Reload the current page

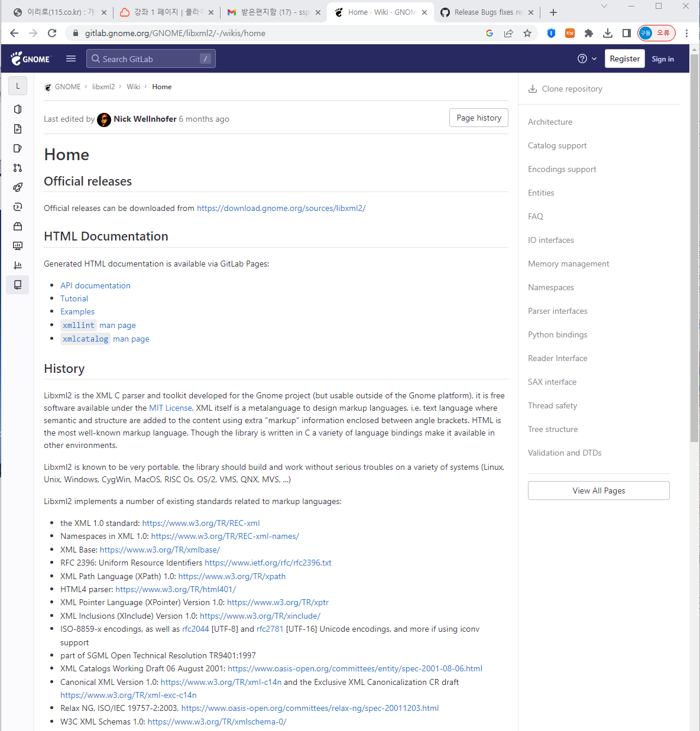click(52, 33)
